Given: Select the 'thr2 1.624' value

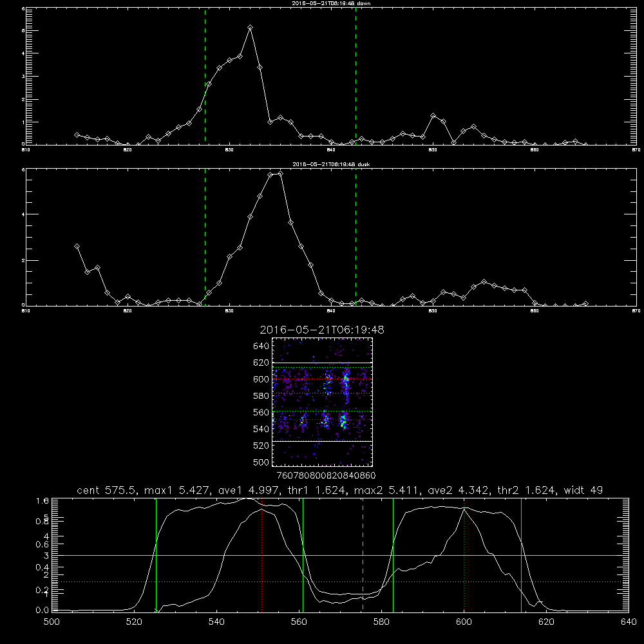Looking at the screenshot, I should pos(527,490).
